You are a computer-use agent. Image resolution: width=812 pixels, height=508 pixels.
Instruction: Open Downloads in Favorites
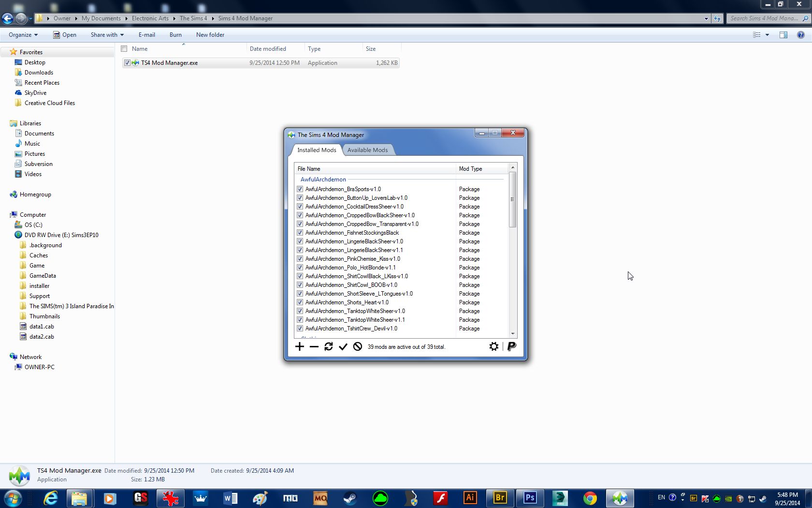point(39,73)
